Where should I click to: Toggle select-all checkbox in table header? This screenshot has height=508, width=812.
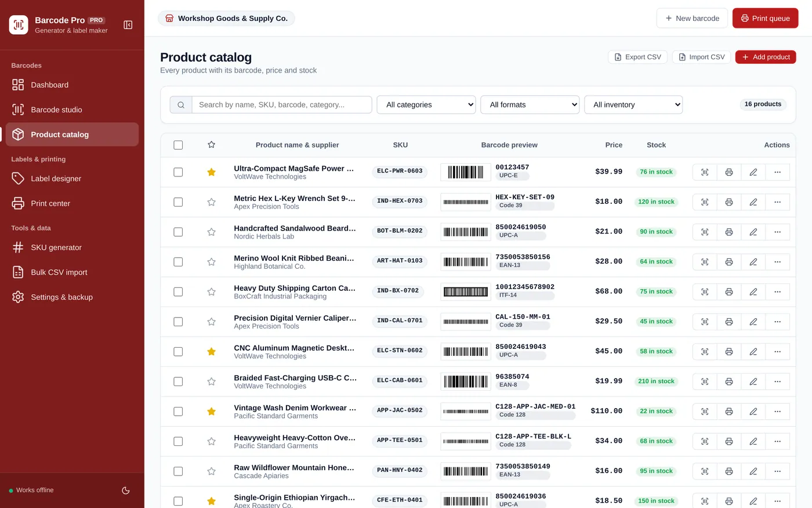tap(178, 145)
